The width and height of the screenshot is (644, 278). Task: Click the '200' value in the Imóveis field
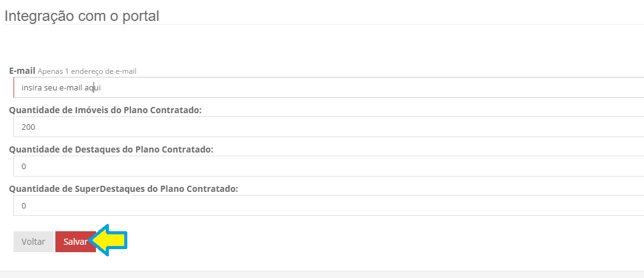coord(28,127)
